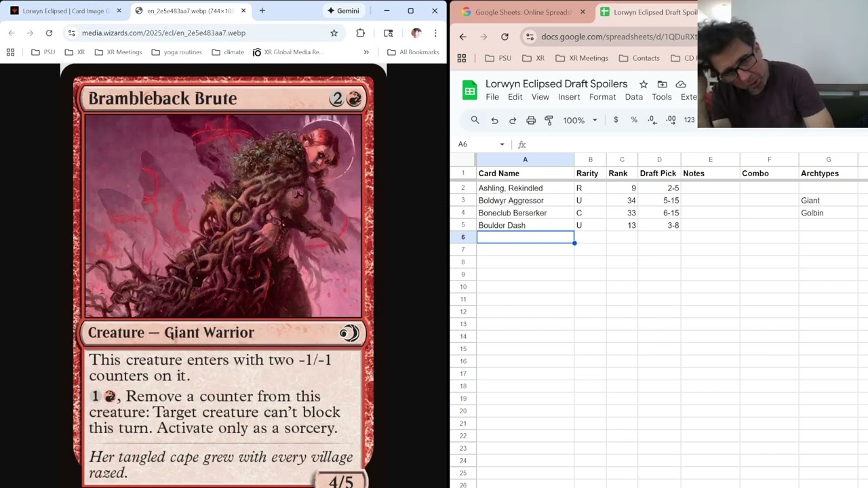The width and height of the screenshot is (868, 488).
Task: Search the menus with the magnifier icon
Action: [475, 120]
